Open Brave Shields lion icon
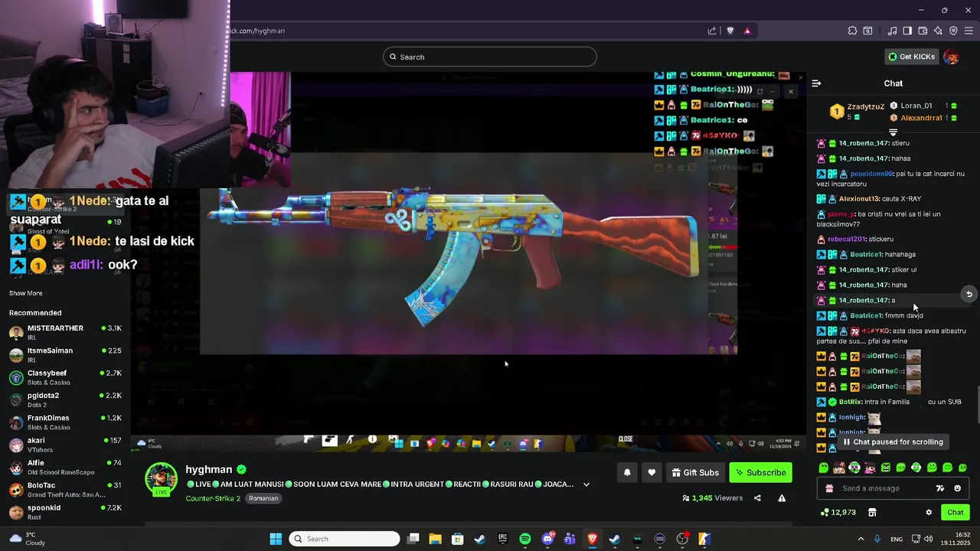 tap(730, 31)
